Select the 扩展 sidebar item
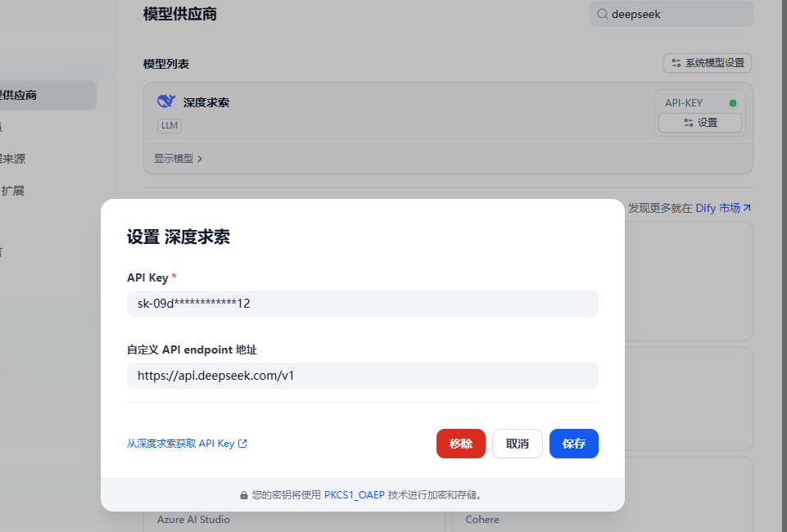The image size is (787, 532). (12, 191)
